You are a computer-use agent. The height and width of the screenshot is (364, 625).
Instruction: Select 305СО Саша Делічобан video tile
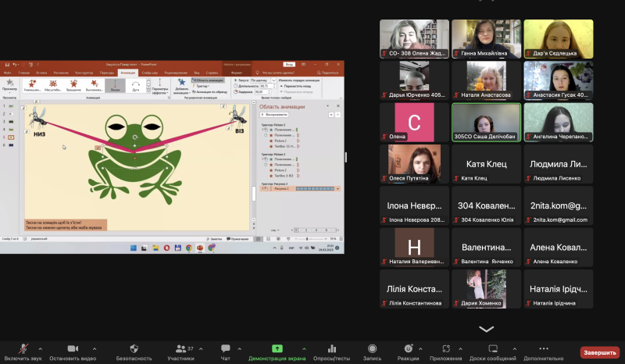coord(486,122)
